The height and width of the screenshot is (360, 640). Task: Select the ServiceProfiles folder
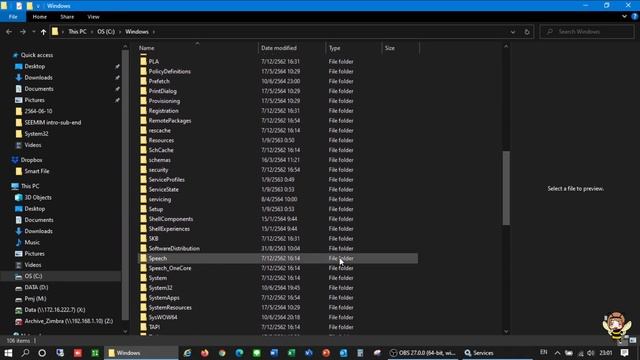point(167,180)
